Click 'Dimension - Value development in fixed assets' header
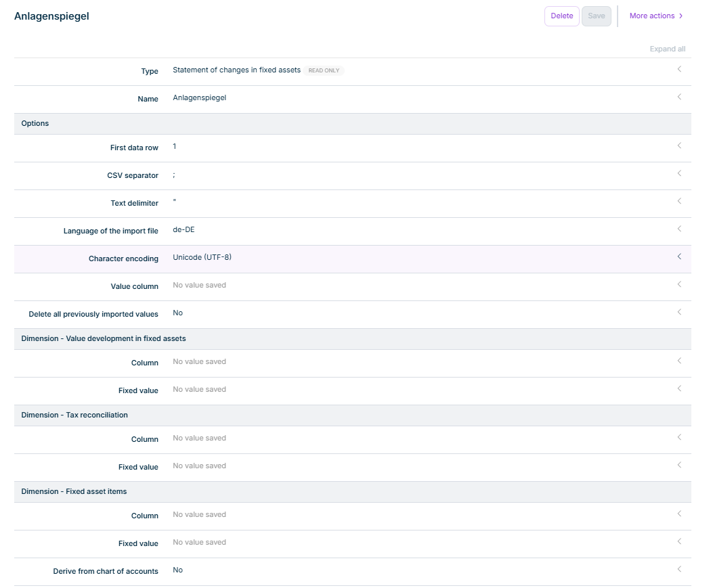 pyautogui.click(x=353, y=339)
